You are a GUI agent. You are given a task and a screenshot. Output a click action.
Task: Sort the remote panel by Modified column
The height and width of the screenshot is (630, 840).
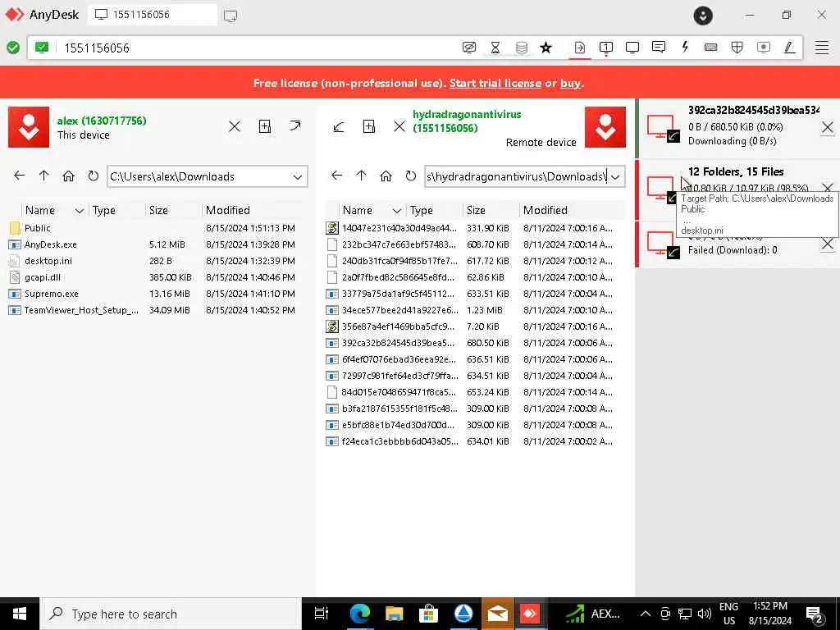point(546,210)
